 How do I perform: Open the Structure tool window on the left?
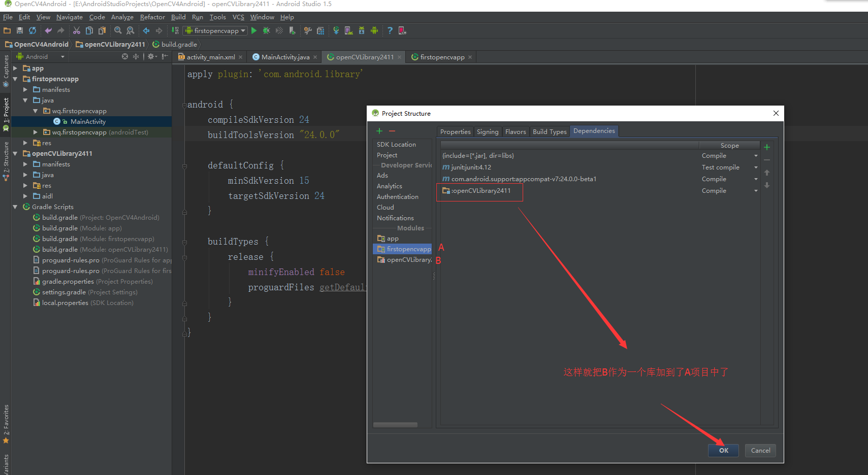pos(6,161)
